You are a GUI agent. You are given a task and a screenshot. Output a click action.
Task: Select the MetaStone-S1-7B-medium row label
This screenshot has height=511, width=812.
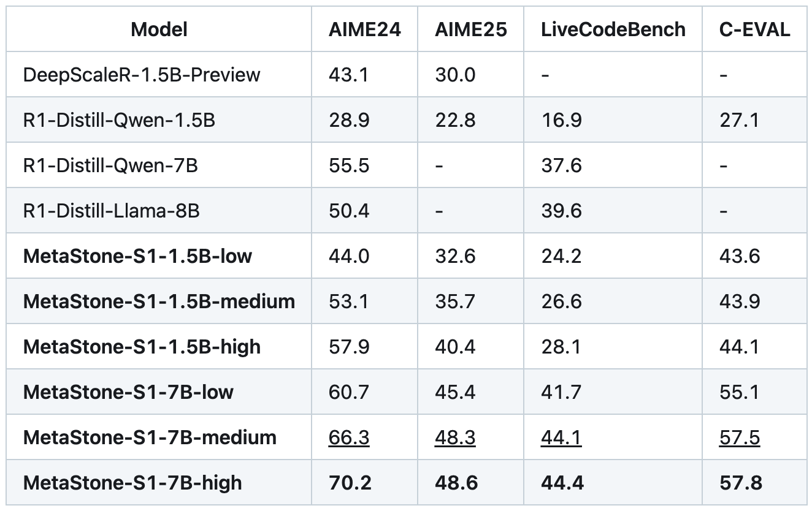[150, 437]
